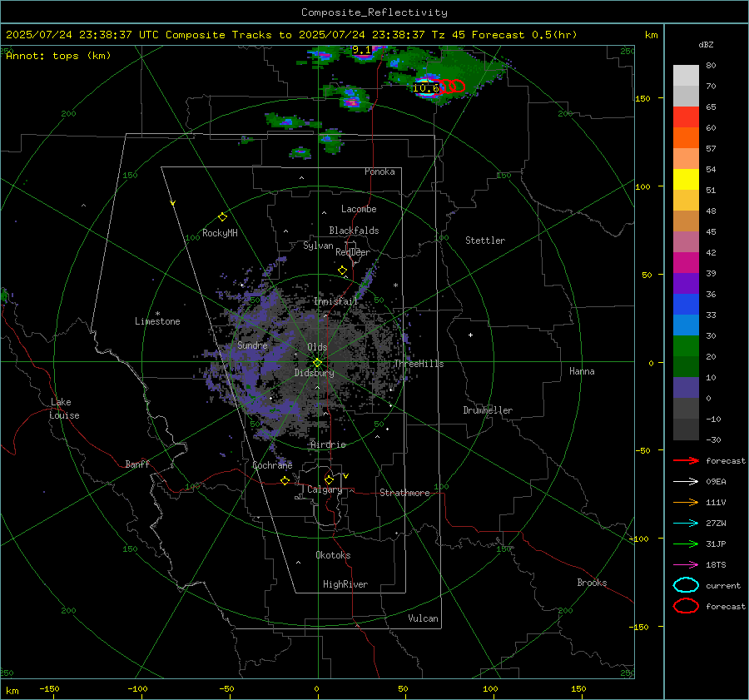Image resolution: width=749 pixels, height=700 pixels.
Task: Click the ThreeHills label
Action: tap(419, 364)
